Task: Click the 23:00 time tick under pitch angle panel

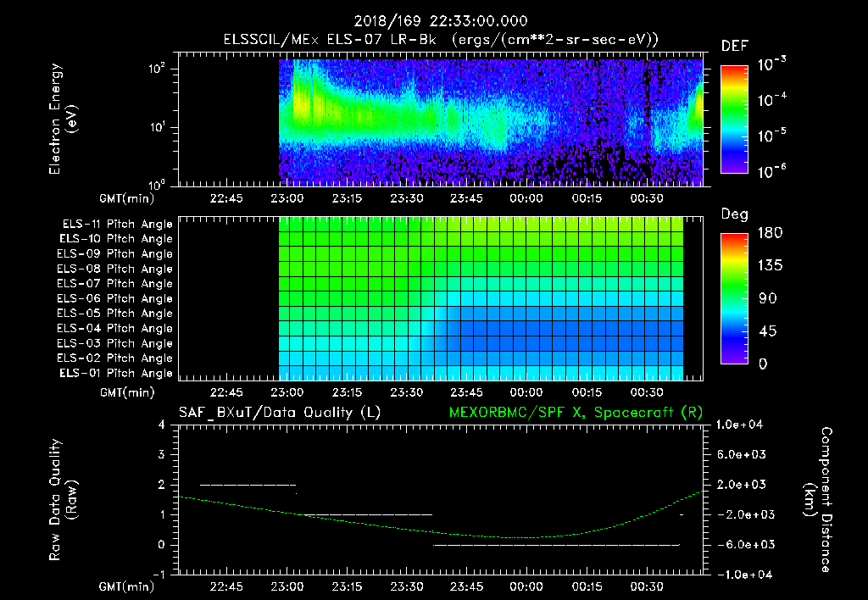Action: (287, 392)
